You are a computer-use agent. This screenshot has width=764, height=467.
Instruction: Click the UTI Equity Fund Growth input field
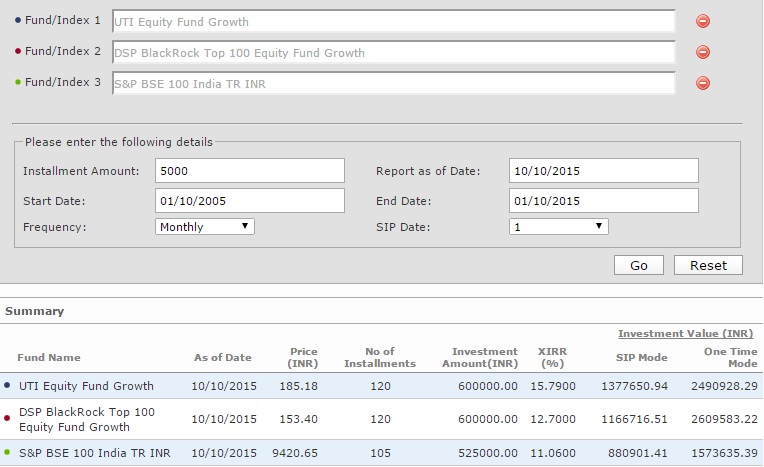pyautogui.click(x=394, y=21)
